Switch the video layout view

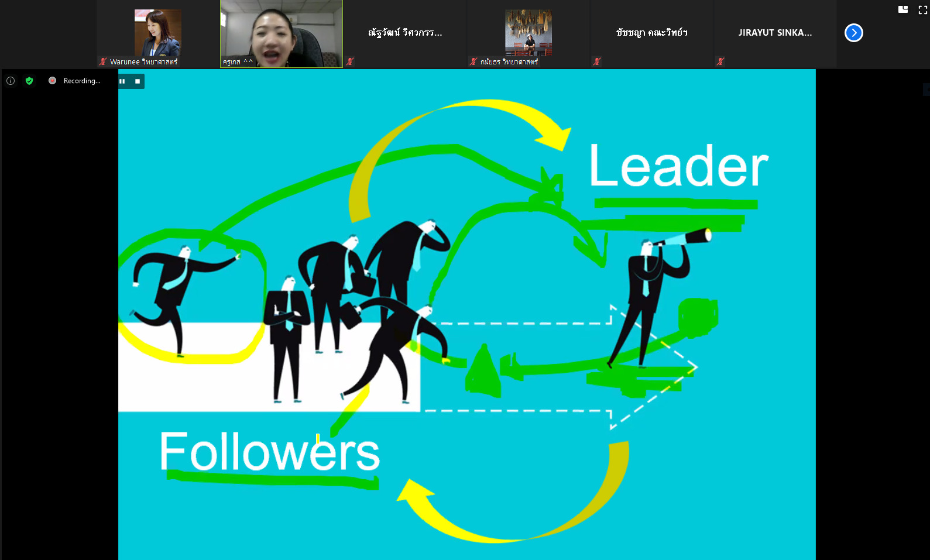click(903, 9)
